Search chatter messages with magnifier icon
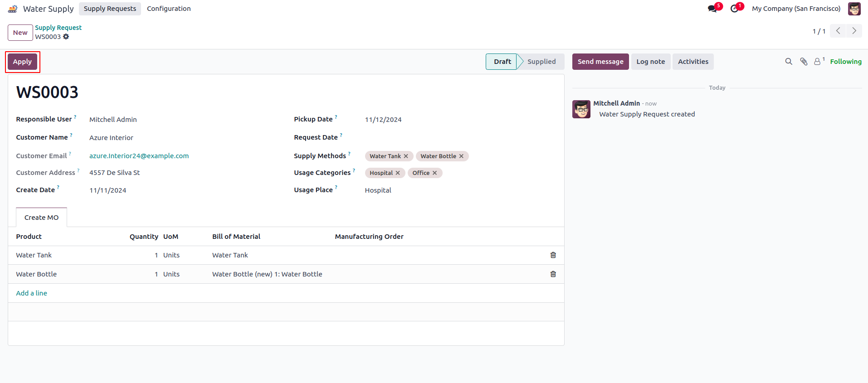This screenshot has height=383, width=868. point(789,62)
